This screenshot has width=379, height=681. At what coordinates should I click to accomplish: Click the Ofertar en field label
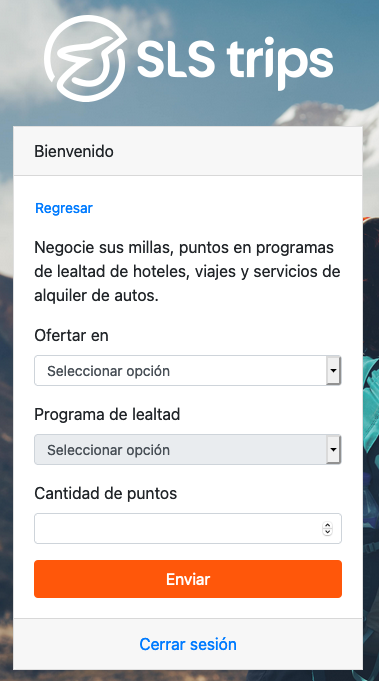point(71,335)
